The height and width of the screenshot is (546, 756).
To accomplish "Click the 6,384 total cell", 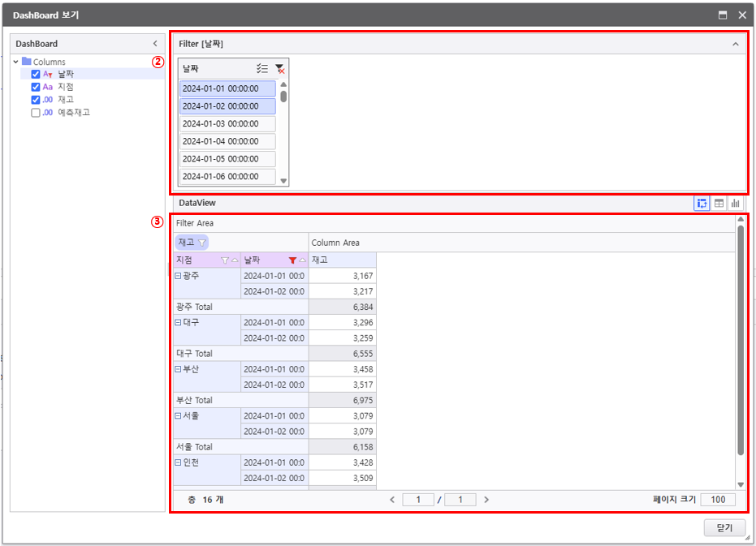I will tap(343, 307).
